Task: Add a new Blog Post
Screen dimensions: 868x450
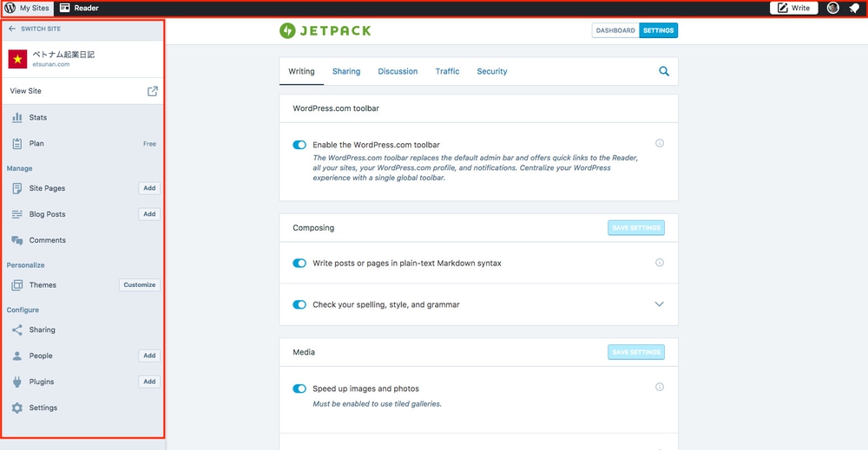Action: tap(149, 214)
